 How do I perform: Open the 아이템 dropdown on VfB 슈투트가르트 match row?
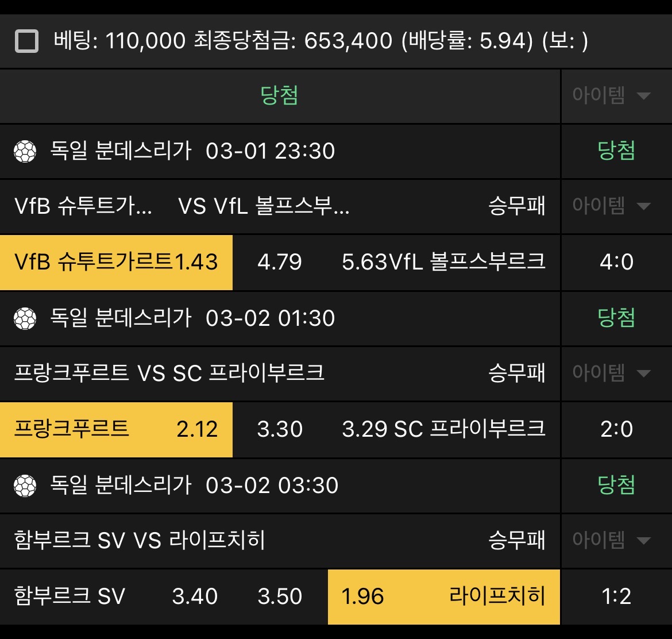[615, 206]
